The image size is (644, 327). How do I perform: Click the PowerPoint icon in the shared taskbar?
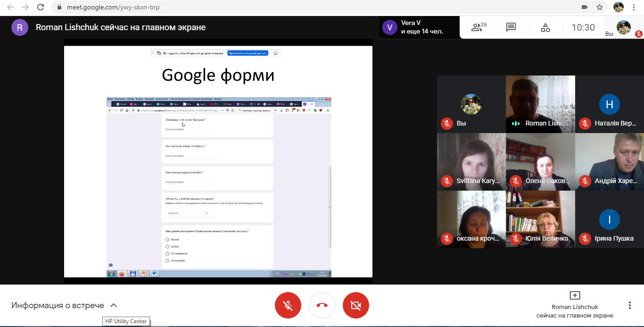[143, 274]
